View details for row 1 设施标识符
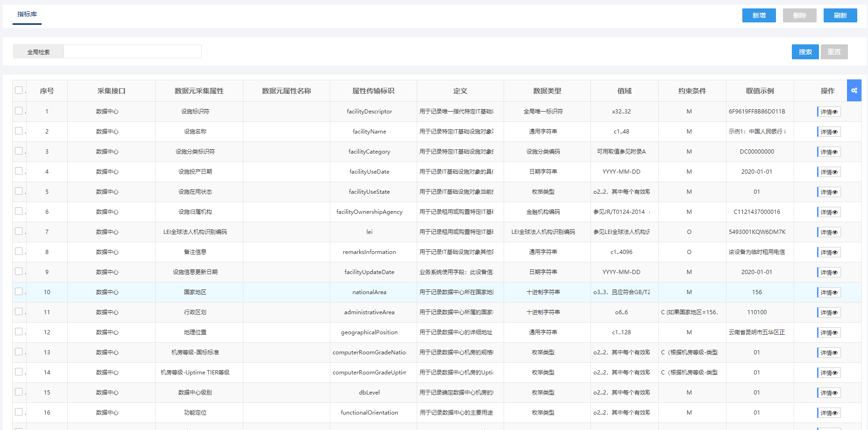 829,112
